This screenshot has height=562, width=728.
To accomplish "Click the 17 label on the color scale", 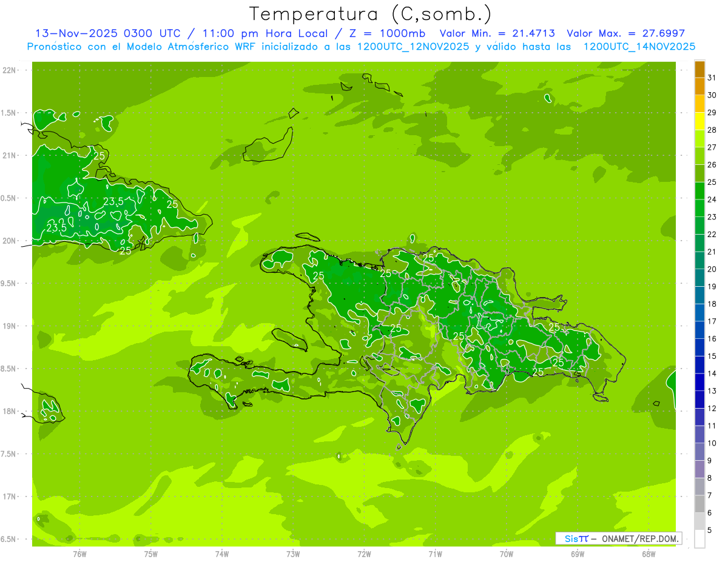I will (x=712, y=321).
